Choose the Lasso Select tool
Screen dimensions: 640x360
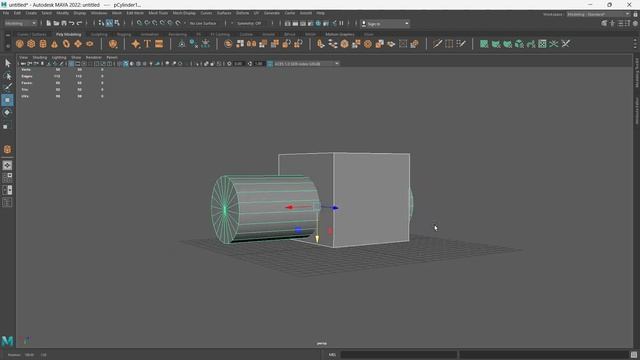point(7,76)
